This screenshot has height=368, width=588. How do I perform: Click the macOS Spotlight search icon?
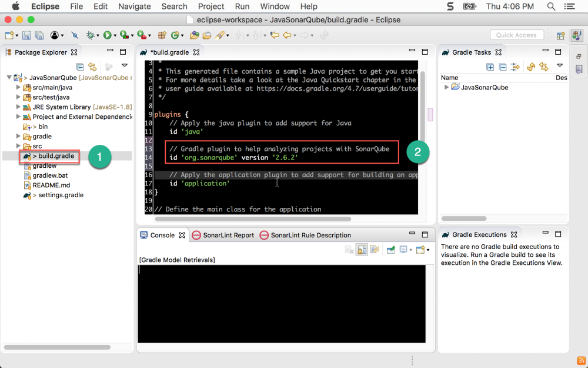[551, 6]
